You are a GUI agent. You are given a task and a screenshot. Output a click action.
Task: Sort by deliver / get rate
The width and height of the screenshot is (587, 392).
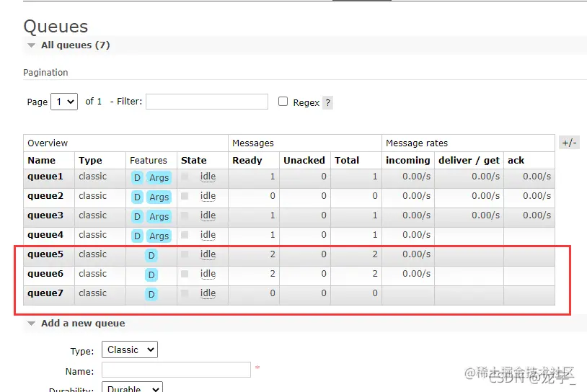pyautogui.click(x=469, y=160)
